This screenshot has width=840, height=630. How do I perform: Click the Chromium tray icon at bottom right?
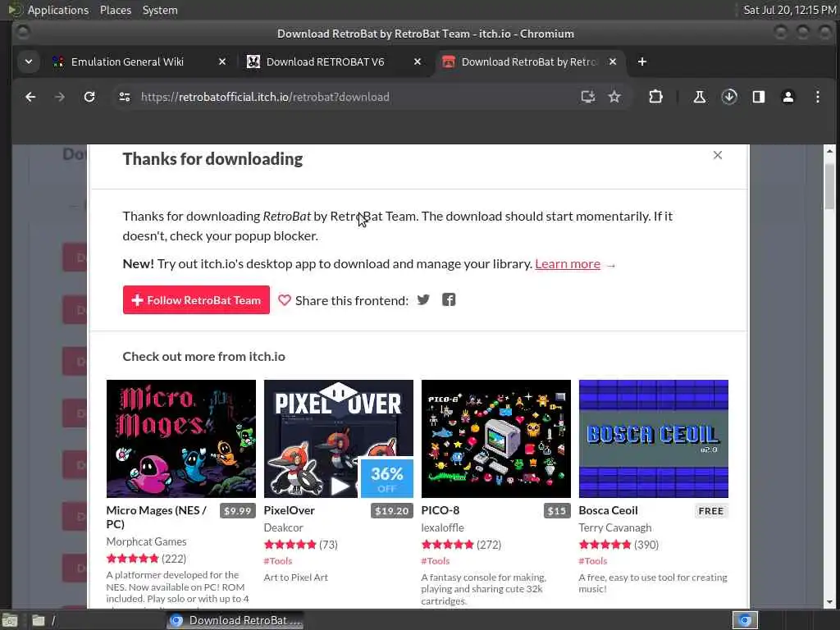[x=745, y=620]
